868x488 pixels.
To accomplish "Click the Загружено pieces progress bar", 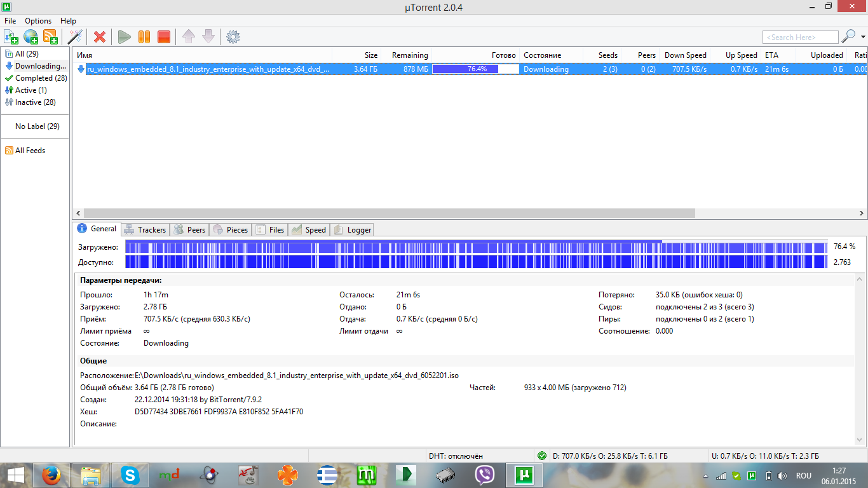I will coord(477,247).
